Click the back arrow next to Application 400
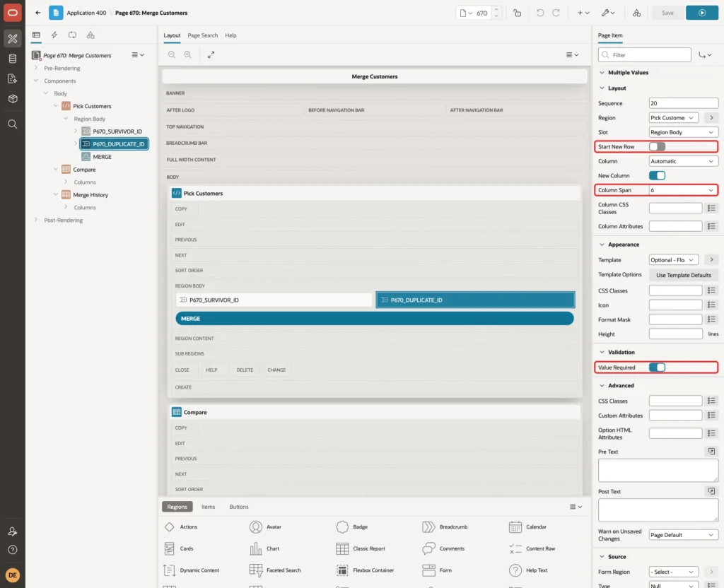This screenshot has height=588, width=724. pos(38,13)
